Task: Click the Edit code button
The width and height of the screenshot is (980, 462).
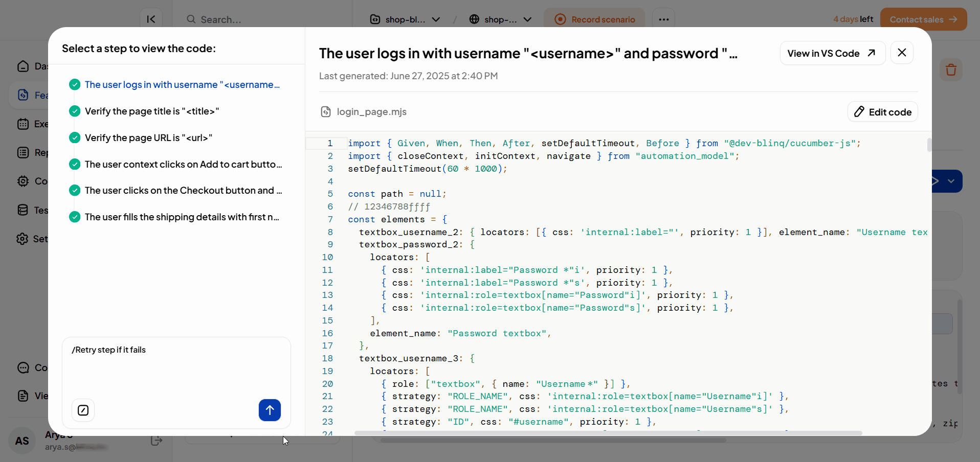Action: click(882, 112)
